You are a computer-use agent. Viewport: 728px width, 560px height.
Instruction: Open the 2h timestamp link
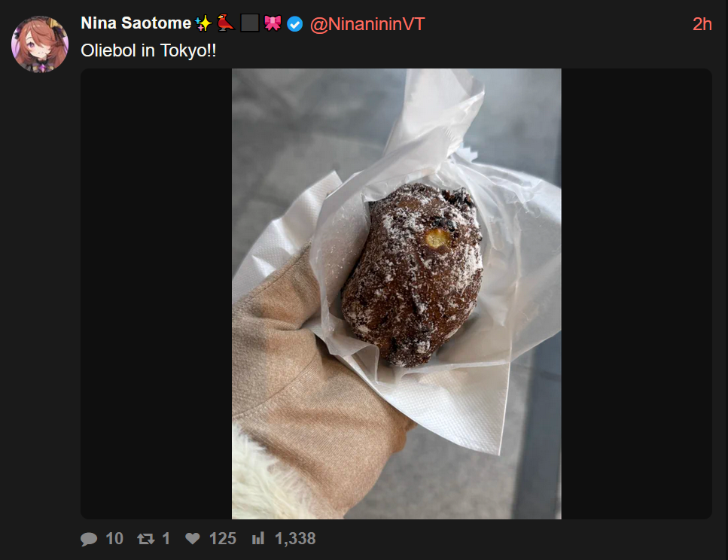(702, 24)
